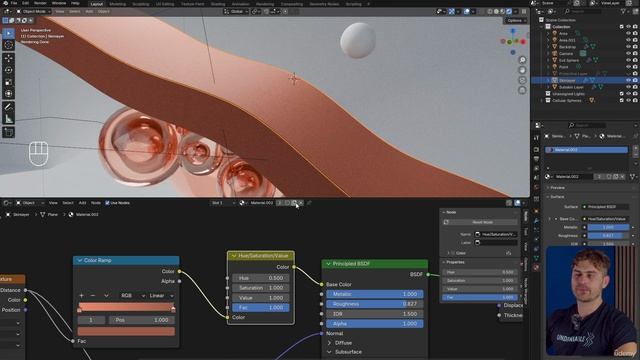The width and height of the screenshot is (640, 360).
Task: Open the Slot 1 material slot dropdown
Action: coord(223,203)
